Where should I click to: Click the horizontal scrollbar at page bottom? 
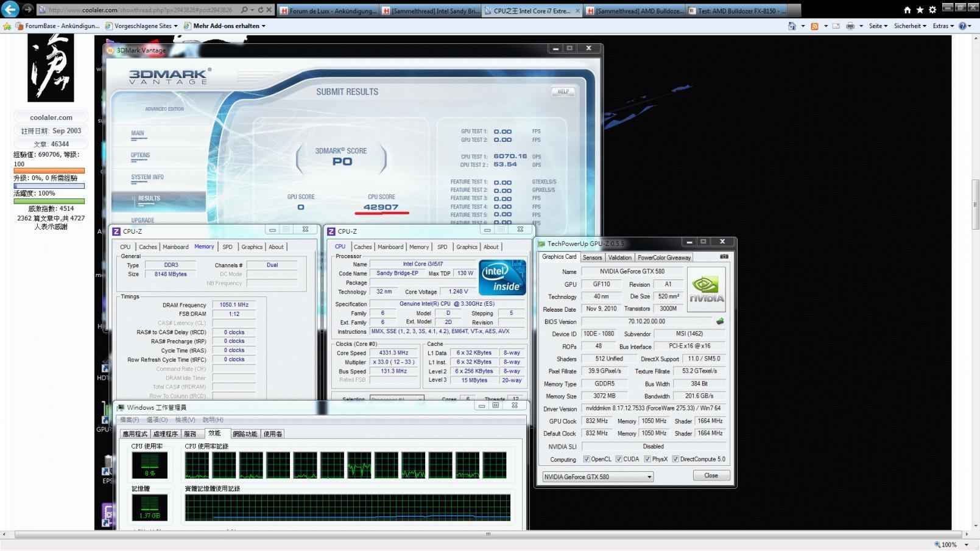pos(487,534)
